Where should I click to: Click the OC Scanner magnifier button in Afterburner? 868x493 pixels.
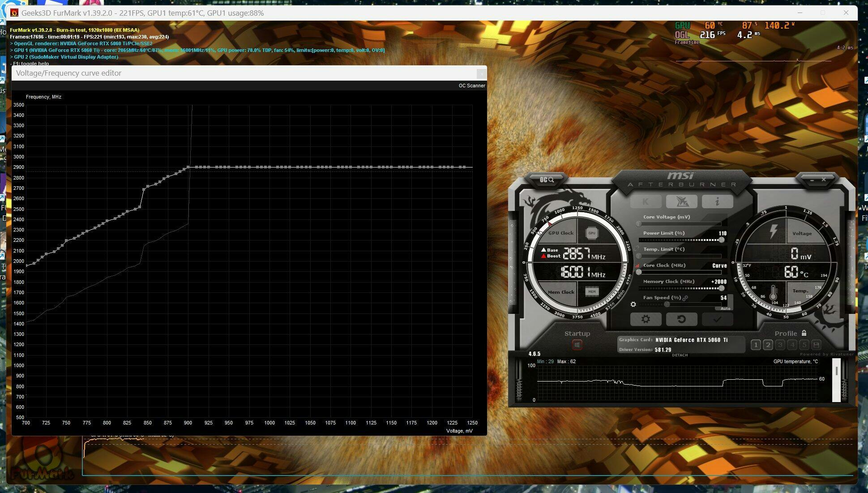(546, 180)
